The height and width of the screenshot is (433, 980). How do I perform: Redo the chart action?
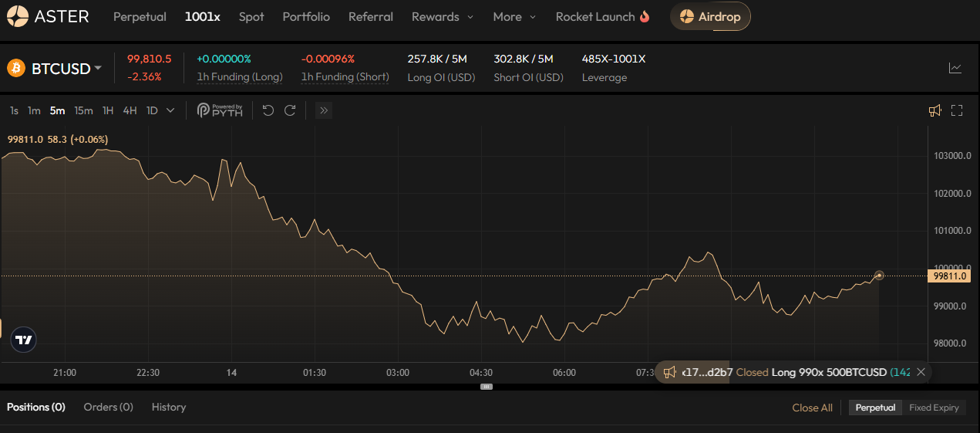[290, 110]
